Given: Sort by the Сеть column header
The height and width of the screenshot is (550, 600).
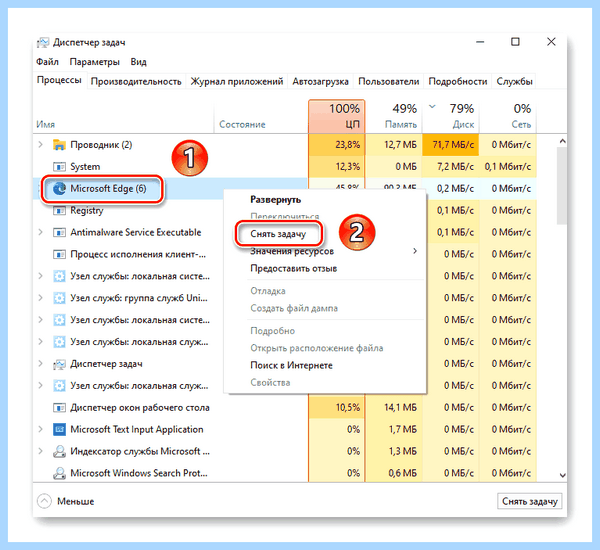Looking at the screenshot, I should click(x=508, y=116).
